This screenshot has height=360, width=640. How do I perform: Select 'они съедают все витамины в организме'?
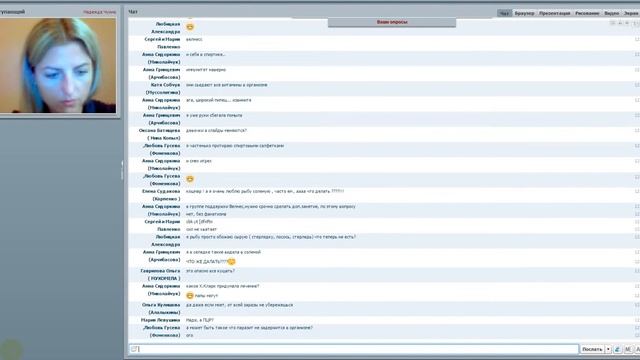point(227,85)
